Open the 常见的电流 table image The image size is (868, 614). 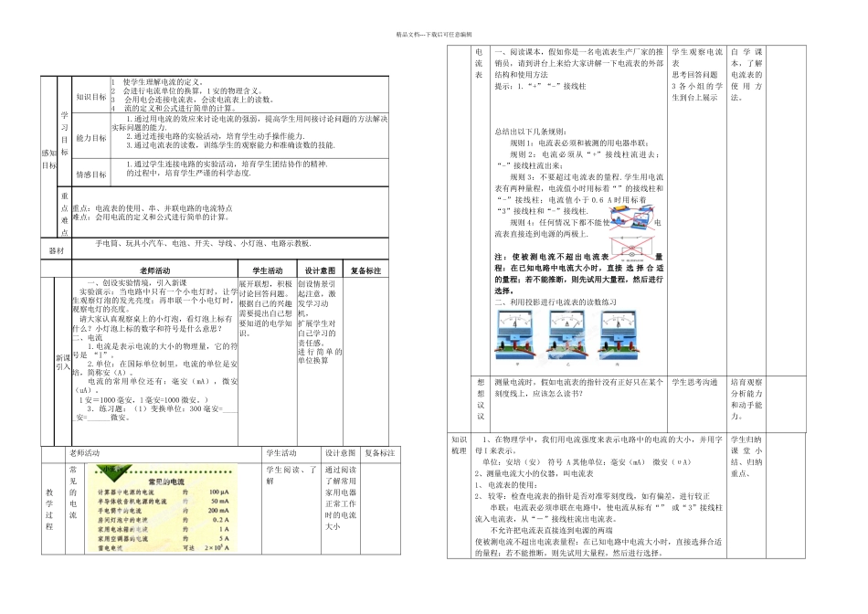tap(163, 508)
